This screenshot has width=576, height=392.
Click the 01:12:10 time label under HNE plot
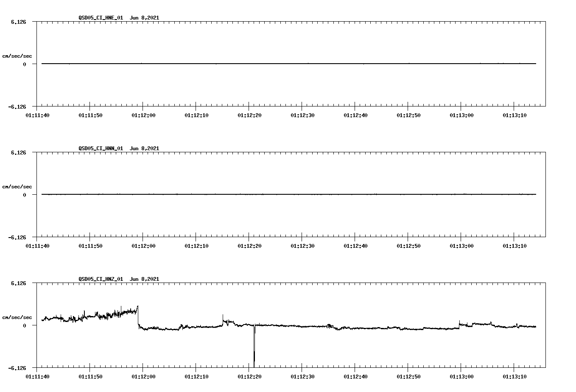click(196, 115)
